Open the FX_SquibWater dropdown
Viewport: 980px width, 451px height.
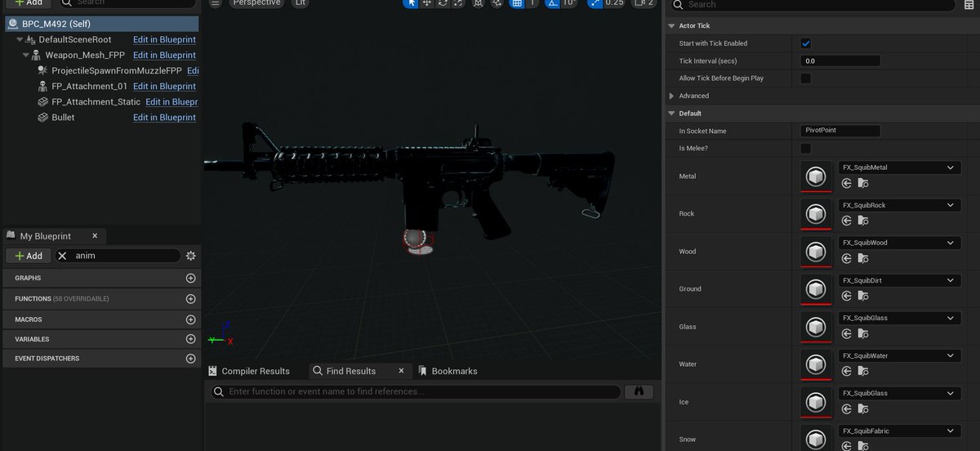[x=899, y=355]
